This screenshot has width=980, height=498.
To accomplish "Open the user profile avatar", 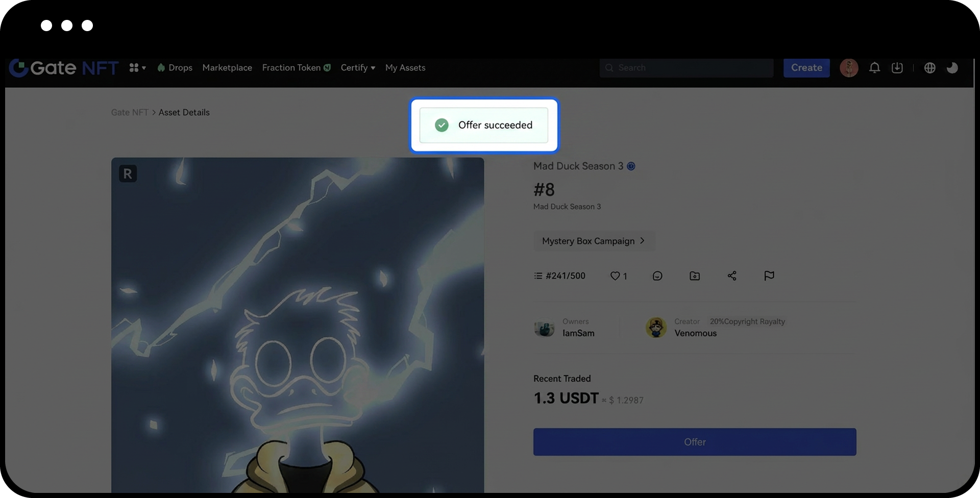I will 849,68.
